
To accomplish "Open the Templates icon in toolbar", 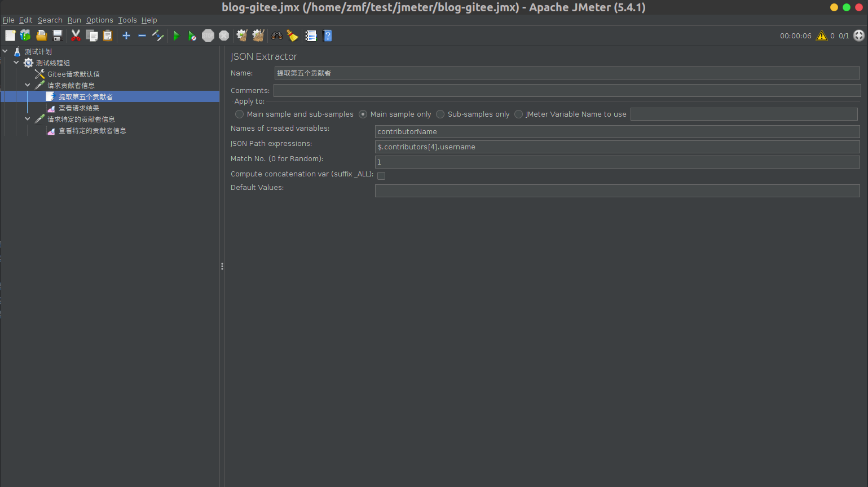I will 25,36.
